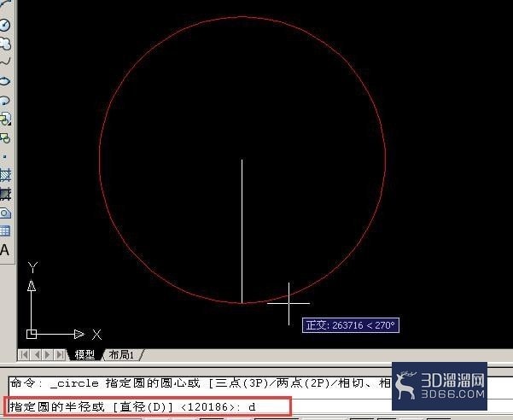Select the Ellipse tool
Image resolution: width=513 pixels, height=420 pixels.
coord(5,81)
